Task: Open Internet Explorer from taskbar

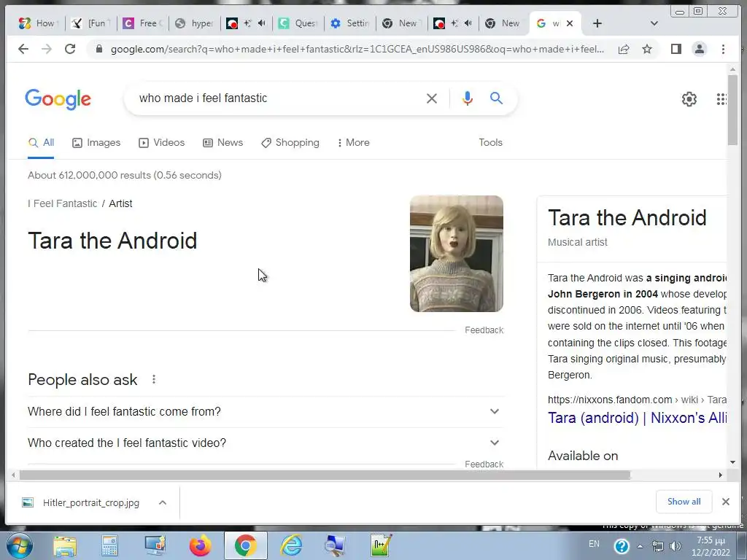Action: click(x=291, y=546)
